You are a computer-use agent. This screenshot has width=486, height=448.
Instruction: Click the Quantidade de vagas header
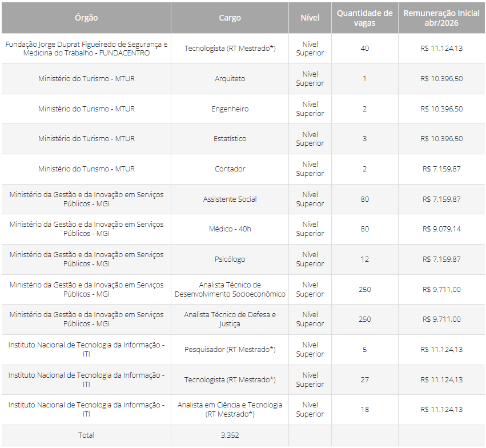[364, 18]
